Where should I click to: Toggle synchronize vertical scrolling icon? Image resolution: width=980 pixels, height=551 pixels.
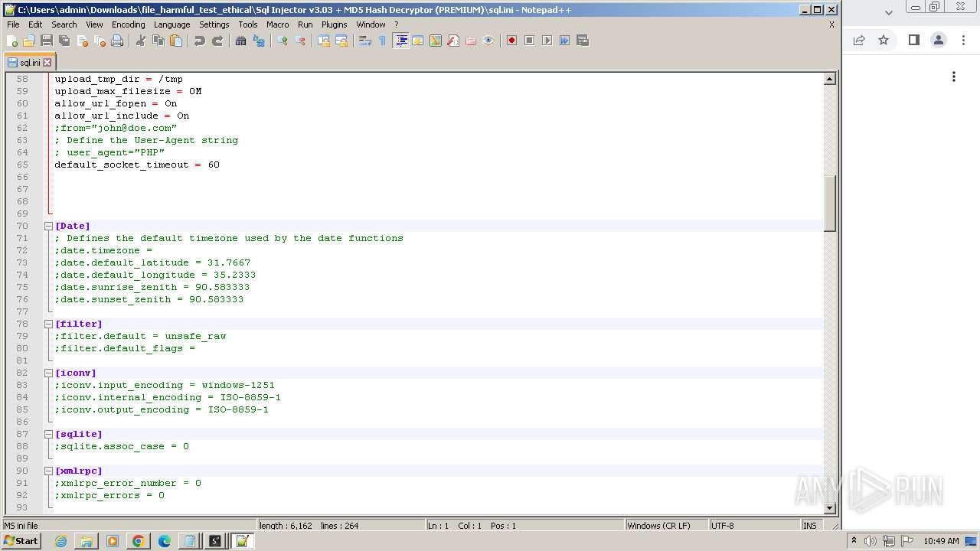(324, 41)
